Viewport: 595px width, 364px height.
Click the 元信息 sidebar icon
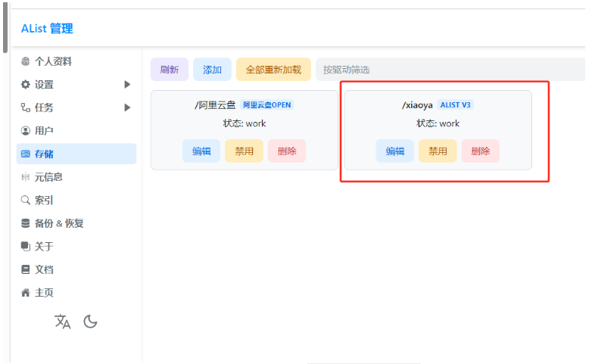pyautogui.click(x=26, y=177)
